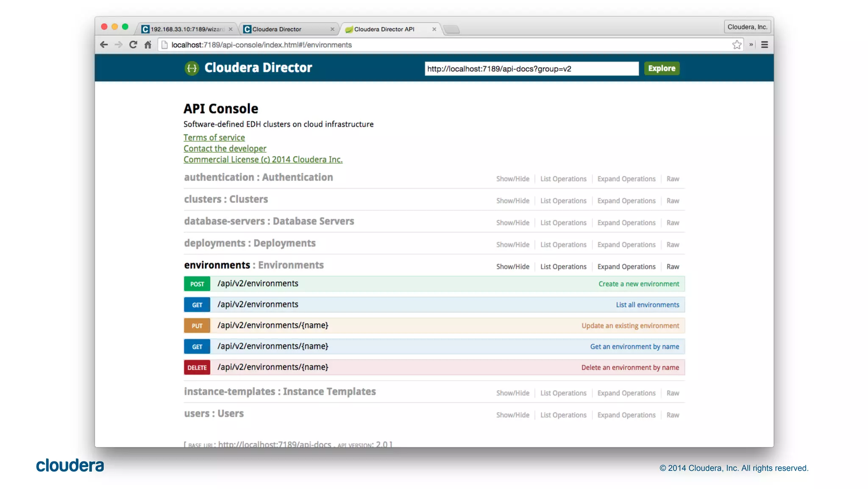Click List Operations for authentication

563,179
